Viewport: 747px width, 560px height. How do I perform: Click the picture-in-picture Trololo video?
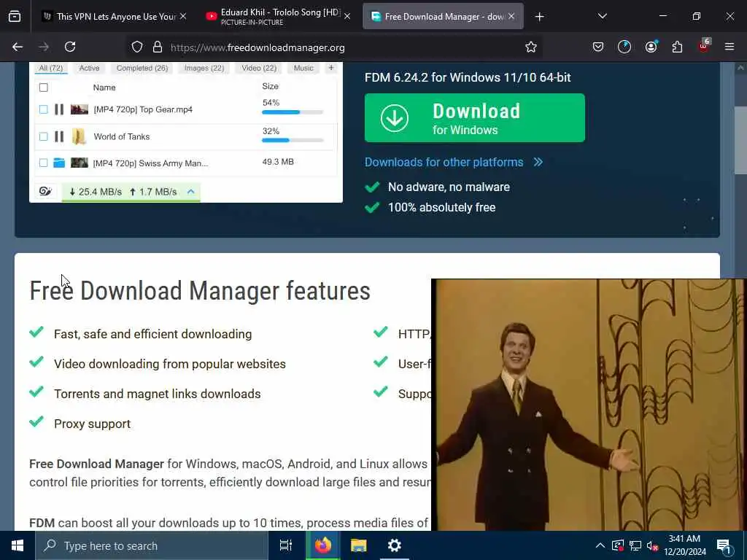589,405
